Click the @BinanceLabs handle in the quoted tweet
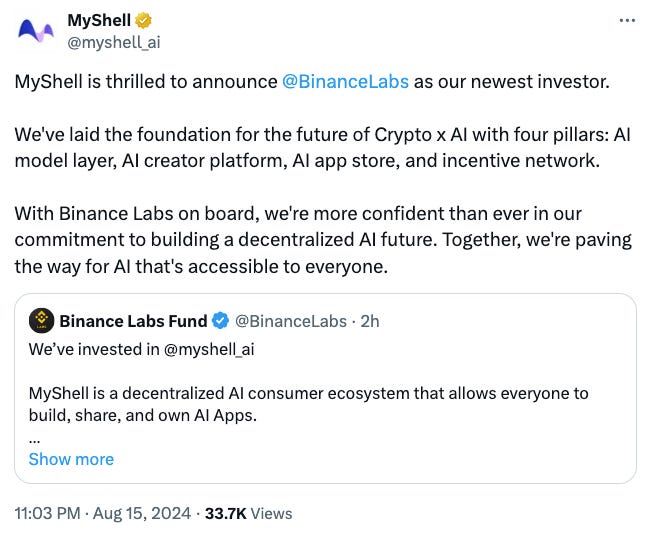The width and height of the screenshot is (653, 540). click(x=291, y=321)
